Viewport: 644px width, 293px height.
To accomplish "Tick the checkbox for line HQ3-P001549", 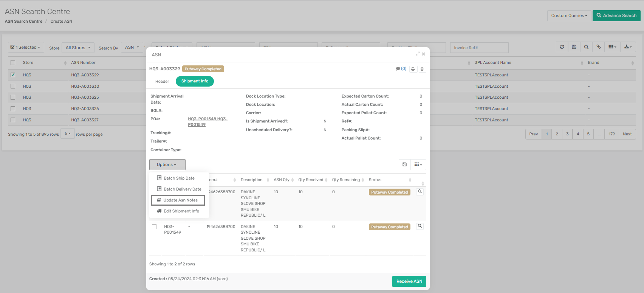I will [154, 227].
